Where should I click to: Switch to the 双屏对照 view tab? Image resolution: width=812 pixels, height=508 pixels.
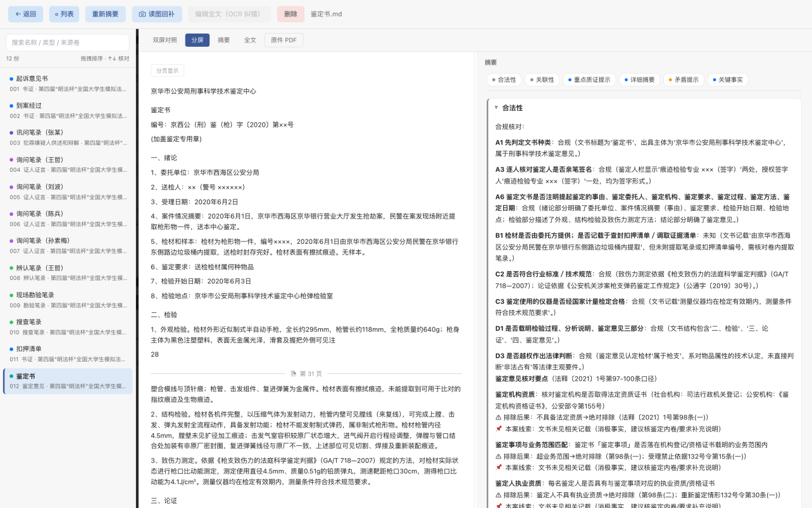tap(165, 40)
